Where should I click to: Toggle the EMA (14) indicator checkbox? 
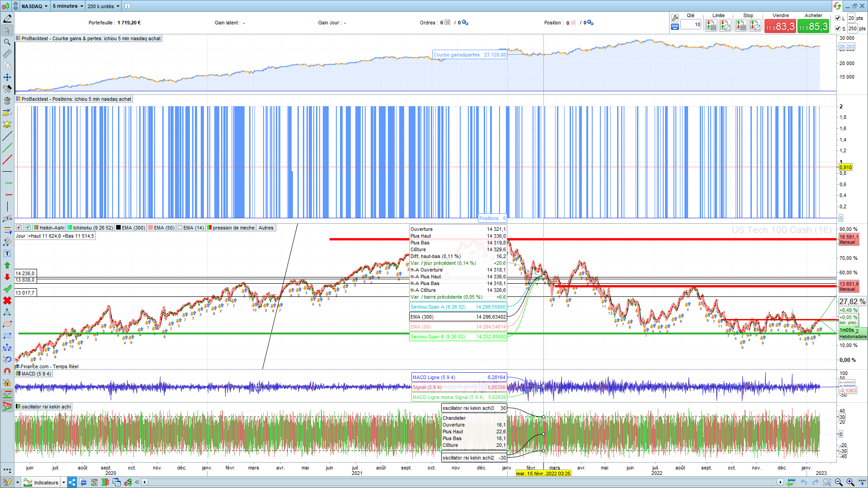point(180,228)
